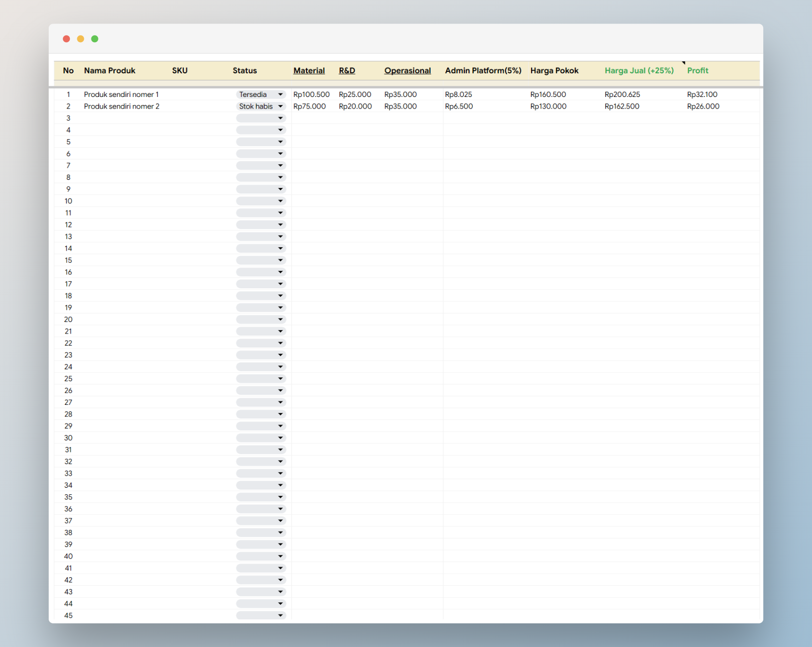Expand the status dropdown in row 10
This screenshot has height=647, width=812.
261,201
